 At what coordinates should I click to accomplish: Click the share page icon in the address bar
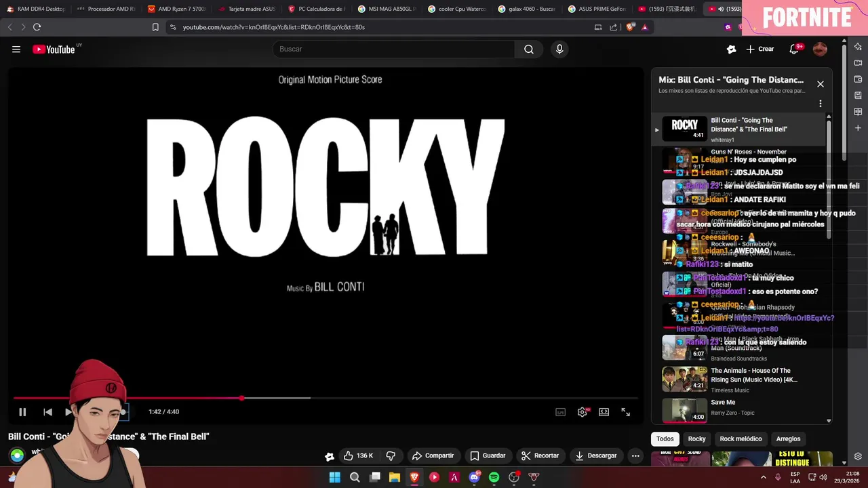(614, 27)
